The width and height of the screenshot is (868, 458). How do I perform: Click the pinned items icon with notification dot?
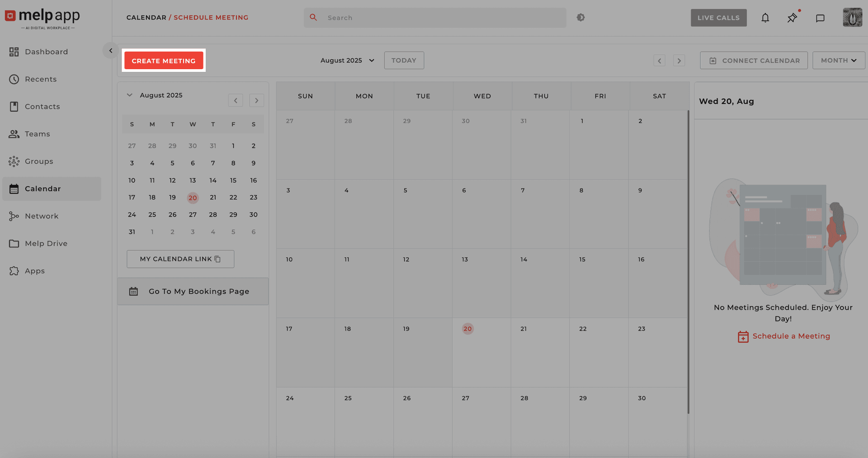792,18
